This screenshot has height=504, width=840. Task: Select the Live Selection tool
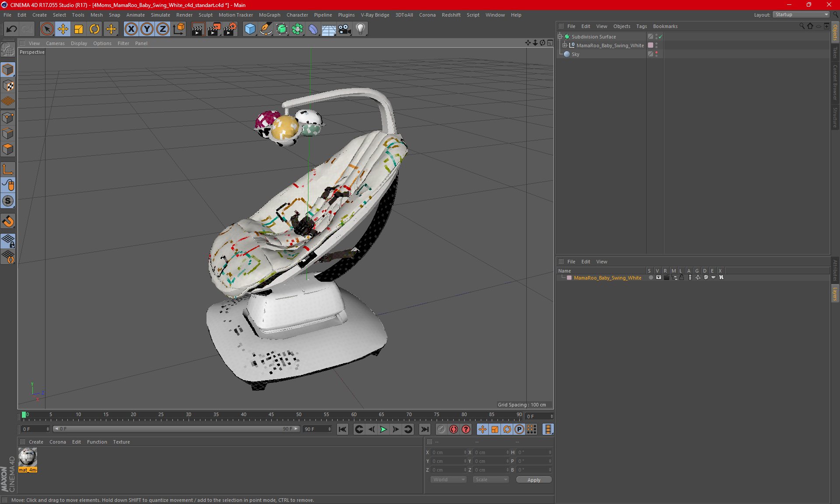click(x=47, y=29)
